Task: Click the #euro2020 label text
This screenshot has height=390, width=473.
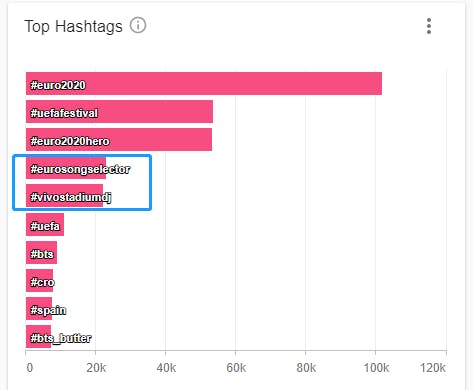Action: tap(58, 85)
